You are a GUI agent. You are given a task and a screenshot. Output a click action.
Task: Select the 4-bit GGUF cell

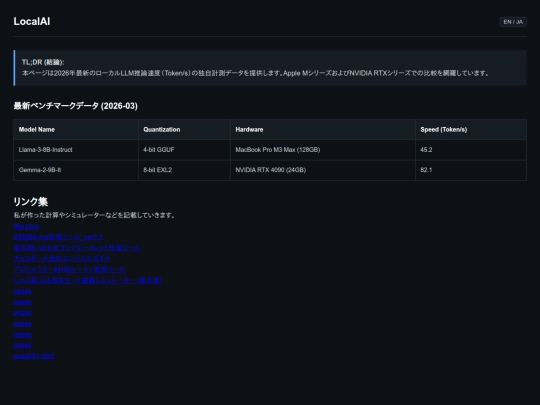coord(184,150)
